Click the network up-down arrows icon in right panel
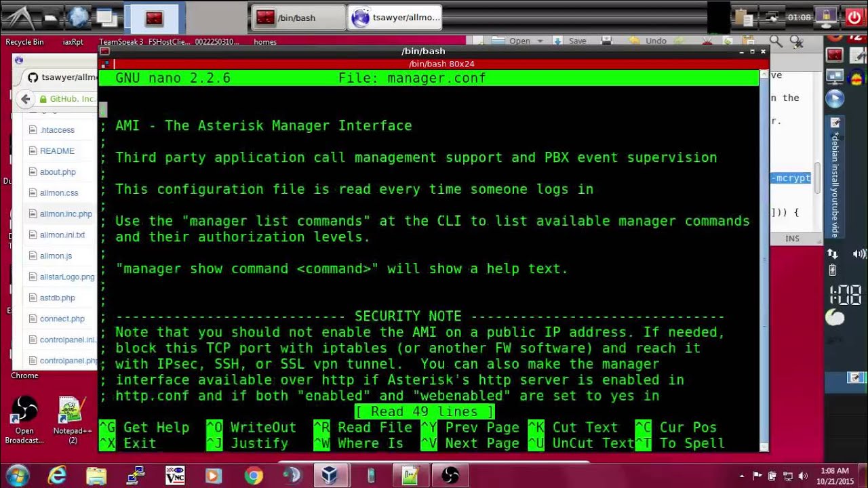This screenshot has width=868, height=488. click(x=833, y=254)
